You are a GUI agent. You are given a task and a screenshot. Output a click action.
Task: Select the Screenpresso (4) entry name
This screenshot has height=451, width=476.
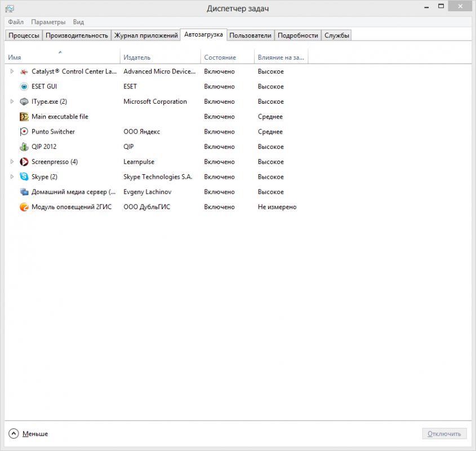click(55, 162)
